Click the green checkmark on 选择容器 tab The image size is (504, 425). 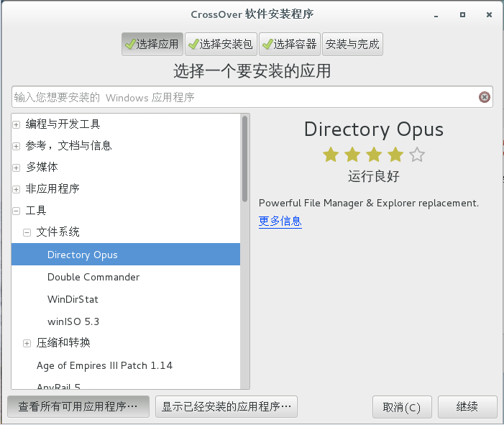click(267, 44)
